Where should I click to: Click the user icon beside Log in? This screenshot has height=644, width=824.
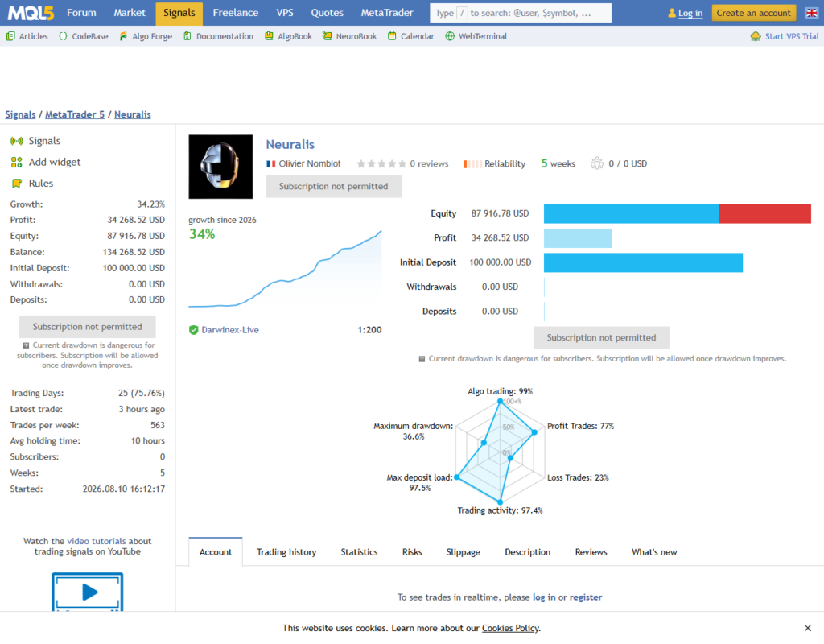click(672, 13)
